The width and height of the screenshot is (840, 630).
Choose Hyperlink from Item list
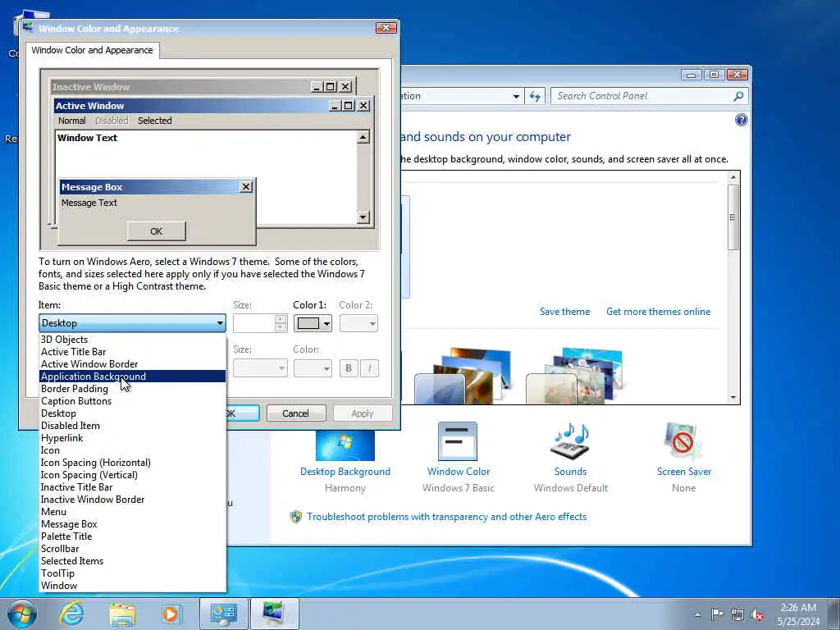click(132, 438)
